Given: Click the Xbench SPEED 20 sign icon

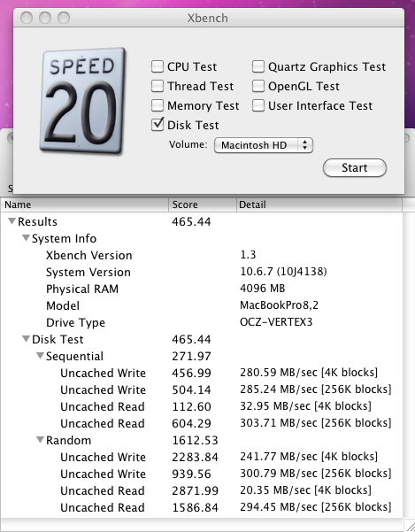Looking at the screenshot, I should coord(82,101).
